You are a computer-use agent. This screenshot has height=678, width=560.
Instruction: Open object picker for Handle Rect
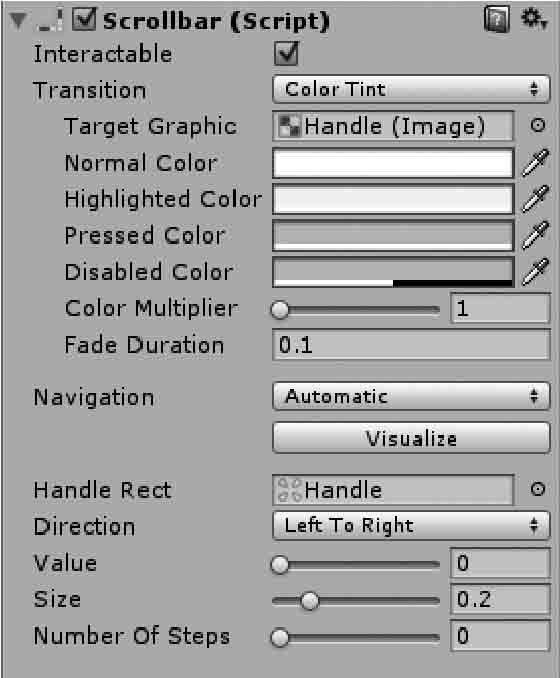[538, 489]
